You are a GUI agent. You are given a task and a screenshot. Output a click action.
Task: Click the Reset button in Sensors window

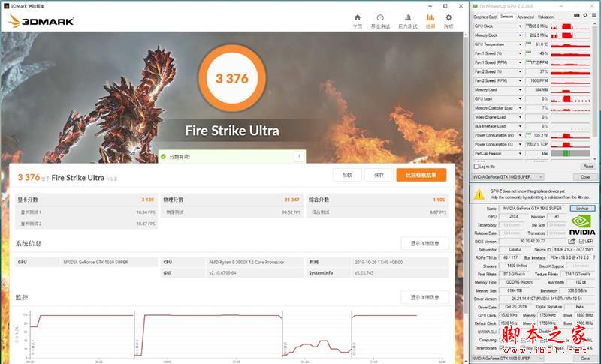tap(588, 167)
